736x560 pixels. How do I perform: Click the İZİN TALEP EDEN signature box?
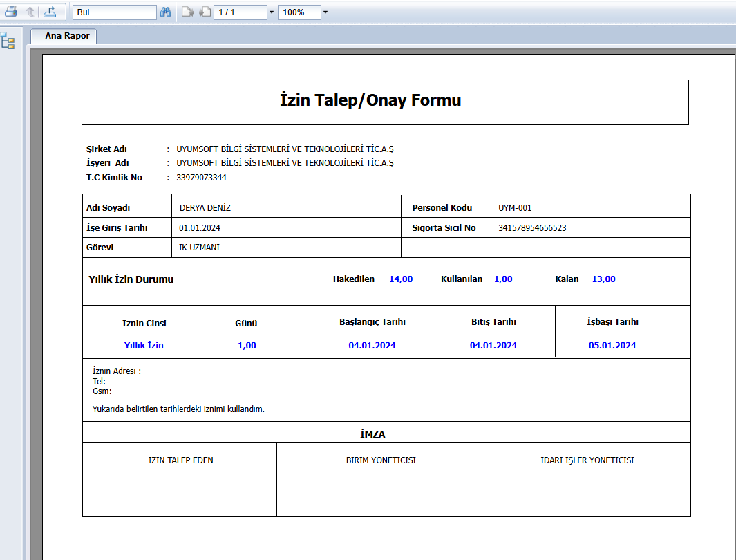click(x=180, y=480)
